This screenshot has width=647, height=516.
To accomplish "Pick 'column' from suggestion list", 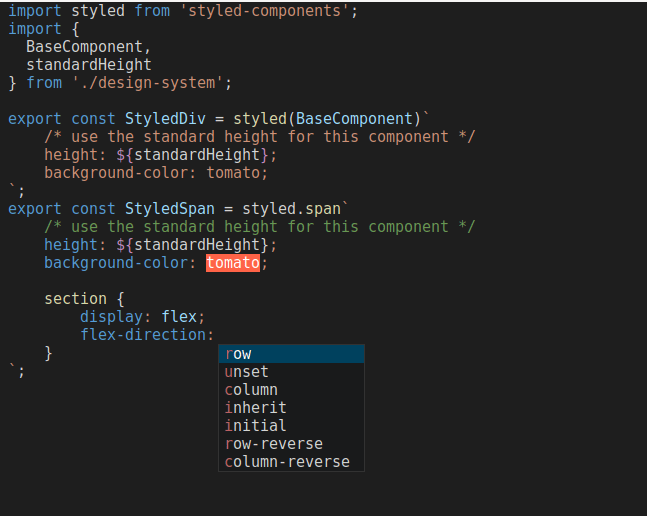I will (291, 390).
